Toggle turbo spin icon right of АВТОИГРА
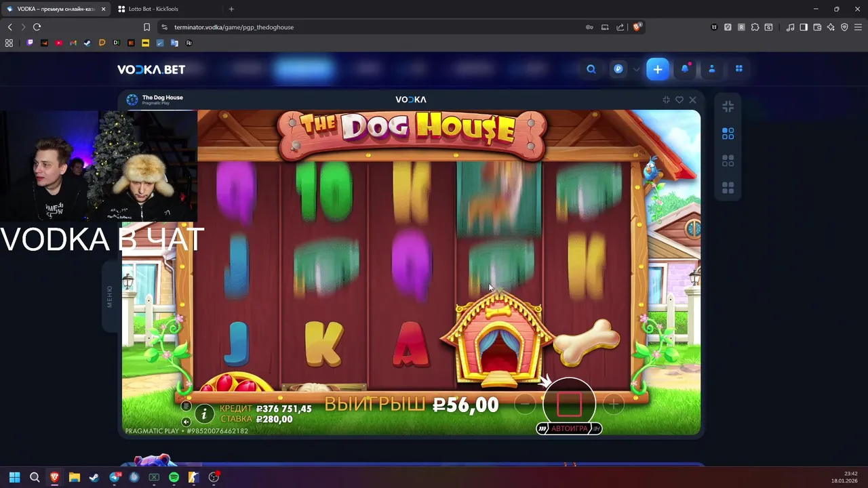Image resolution: width=868 pixels, height=488 pixels. (596, 428)
